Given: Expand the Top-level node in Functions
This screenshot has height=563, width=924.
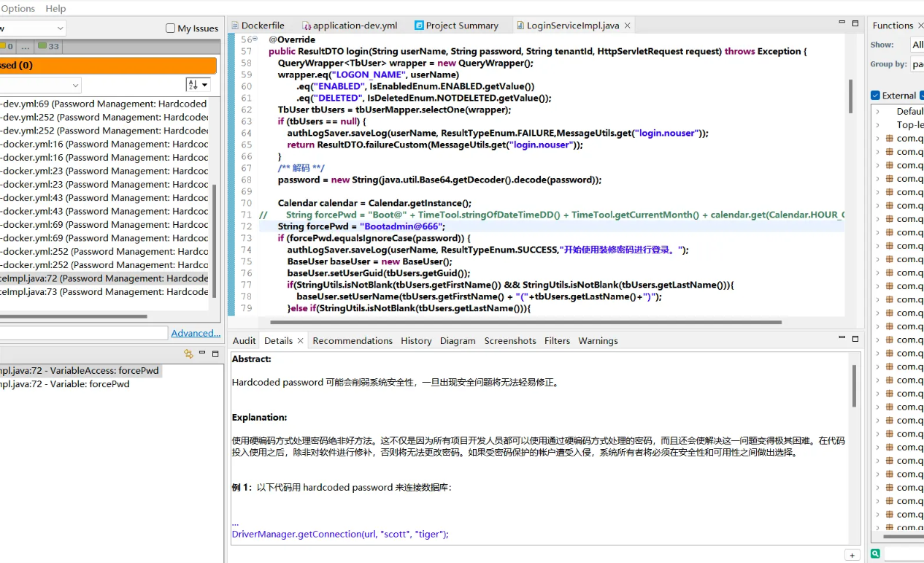Looking at the screenshot, I should (x=878, y=125).
